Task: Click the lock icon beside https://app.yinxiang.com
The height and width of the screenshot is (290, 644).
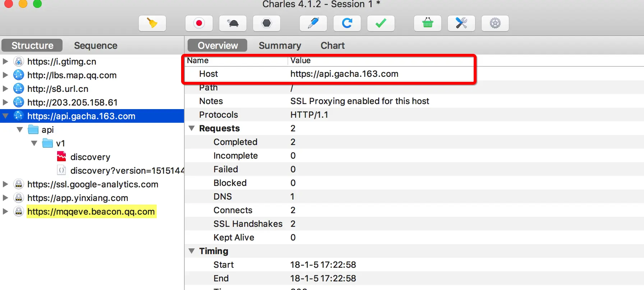Action: click(19, 198)
